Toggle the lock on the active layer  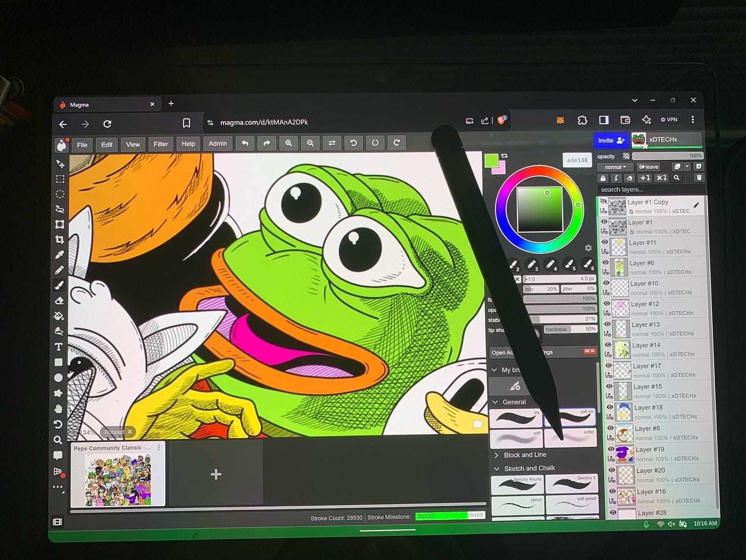tap(602, 178)
